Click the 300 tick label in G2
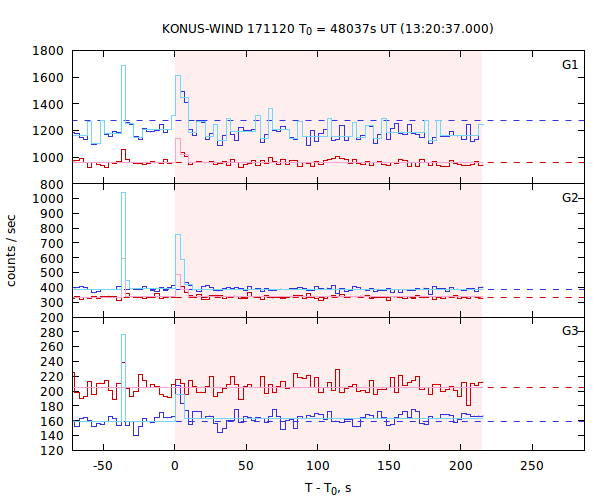Screen dimensions: 600x500 pos(52,303)
